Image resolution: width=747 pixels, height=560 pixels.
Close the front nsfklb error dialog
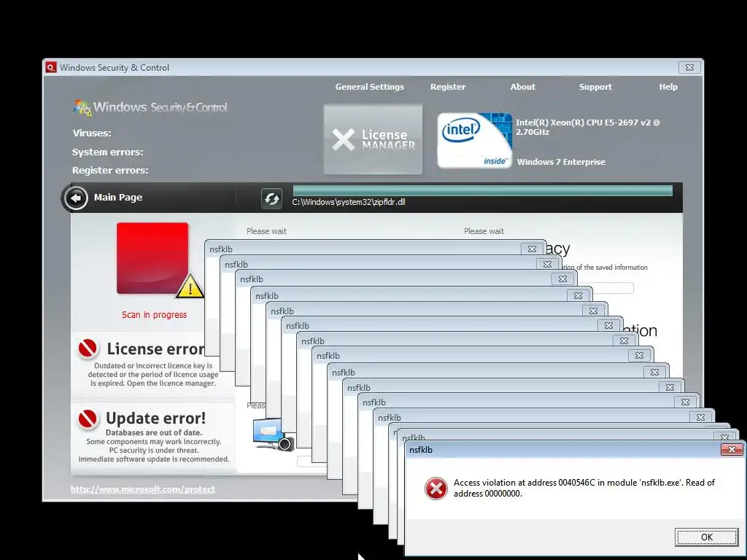pyautogui.click(x=732, y=449)
